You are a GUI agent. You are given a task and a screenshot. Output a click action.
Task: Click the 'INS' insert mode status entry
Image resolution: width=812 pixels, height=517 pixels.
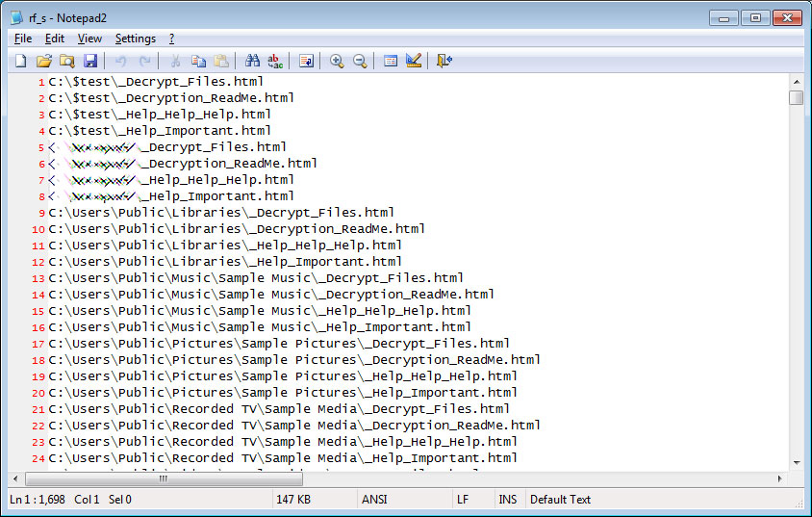point(508,500)
